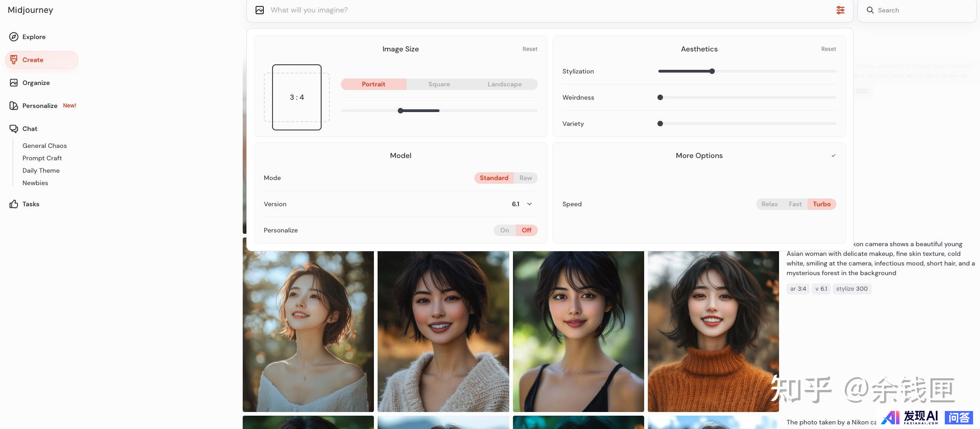Screen dimensions: 980x429
Task: Collapse the More Options chevron
Action: 833,156
